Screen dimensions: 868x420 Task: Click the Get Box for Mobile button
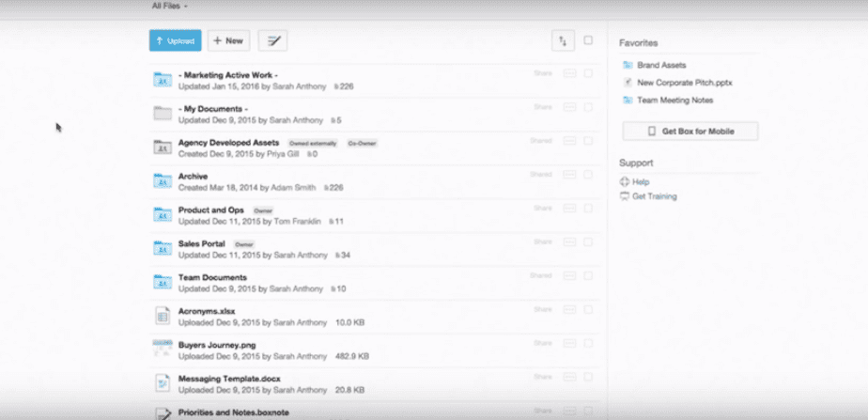690,132
